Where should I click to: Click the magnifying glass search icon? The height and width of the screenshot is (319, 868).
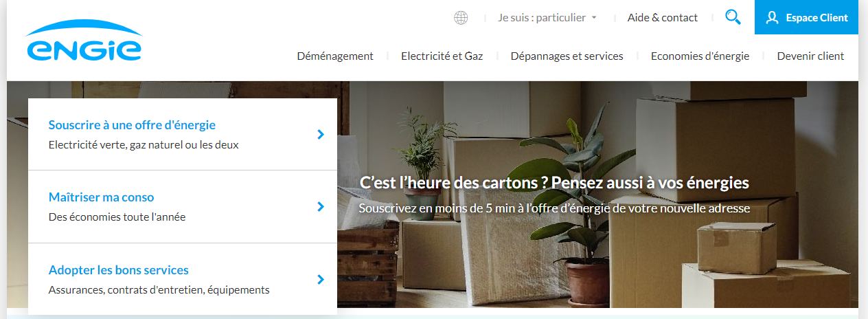click(733, 17)
